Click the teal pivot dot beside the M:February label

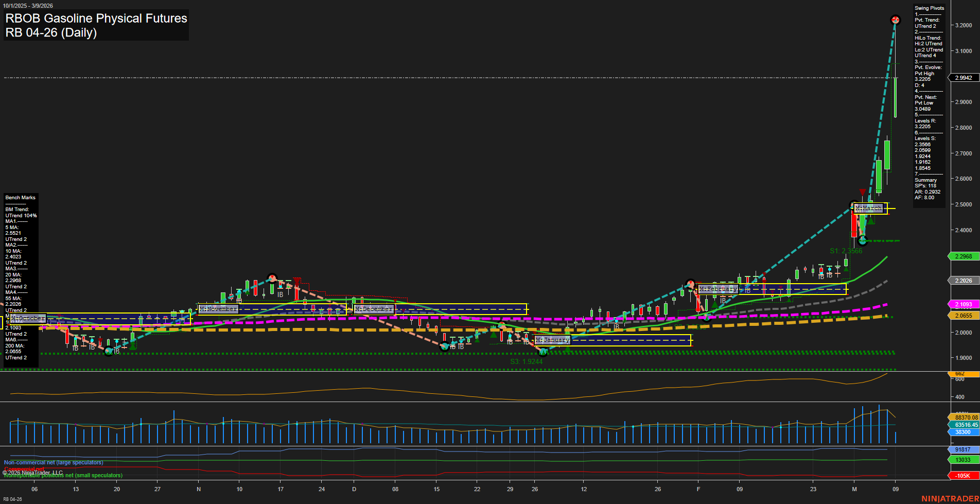pos(690,283)
